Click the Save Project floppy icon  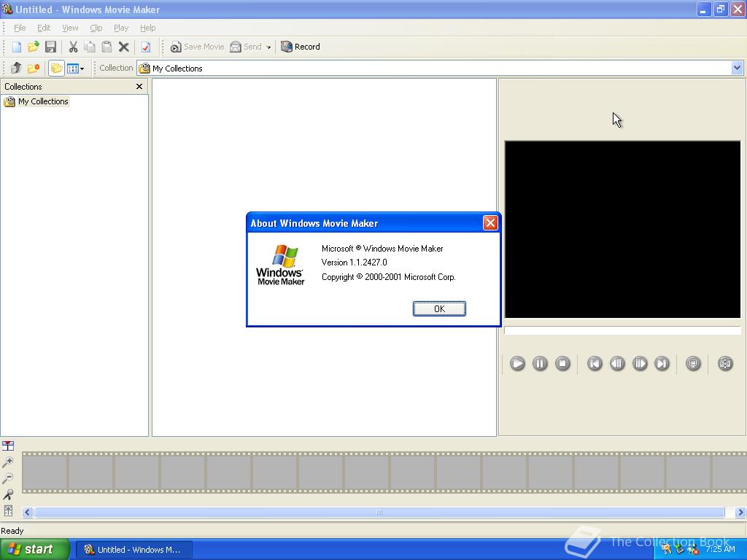point(50,47)
